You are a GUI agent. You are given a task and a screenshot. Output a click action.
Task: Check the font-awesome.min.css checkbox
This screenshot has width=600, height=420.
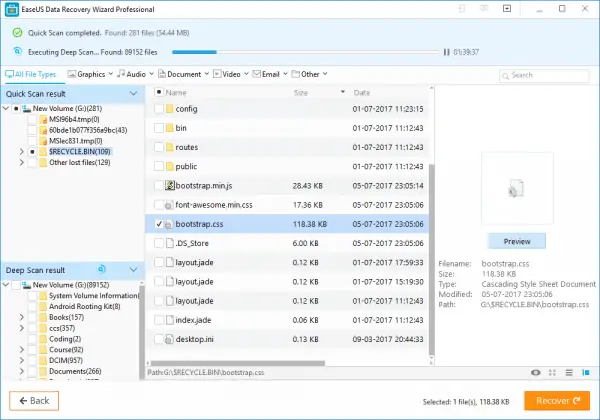159,205
